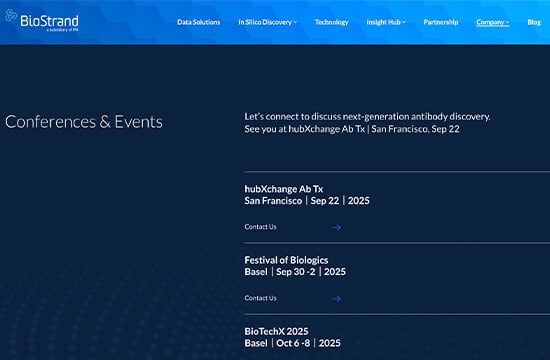Viewport: 550px width, 360px height.
Task: Select the BioTechX 2025 event title
Action: tap(276, 331)
